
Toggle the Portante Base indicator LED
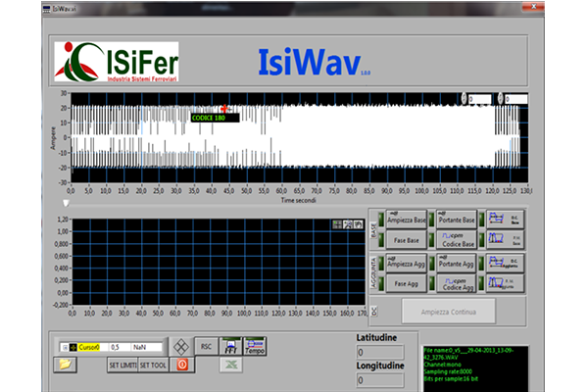(431, 220)
